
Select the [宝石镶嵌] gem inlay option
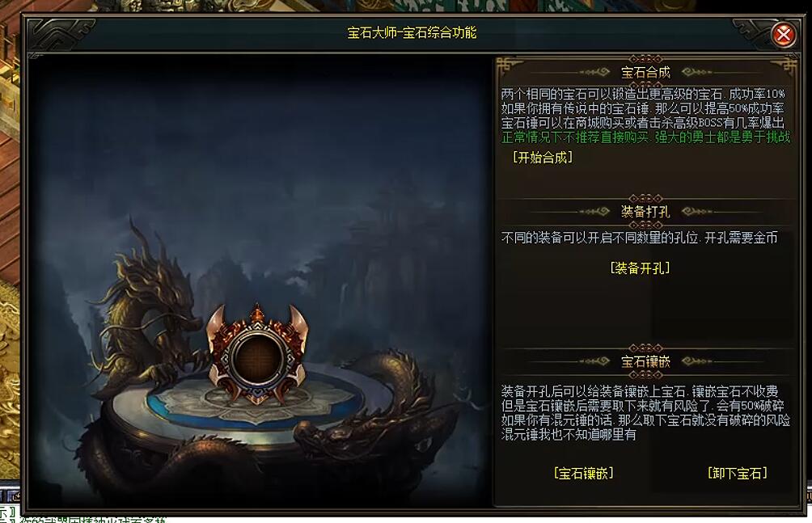584,473
